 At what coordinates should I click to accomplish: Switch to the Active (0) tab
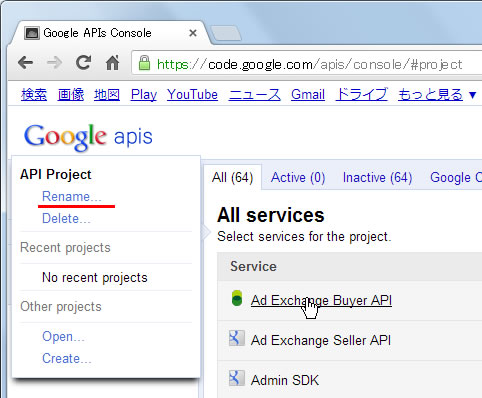[x=298, y=177]
